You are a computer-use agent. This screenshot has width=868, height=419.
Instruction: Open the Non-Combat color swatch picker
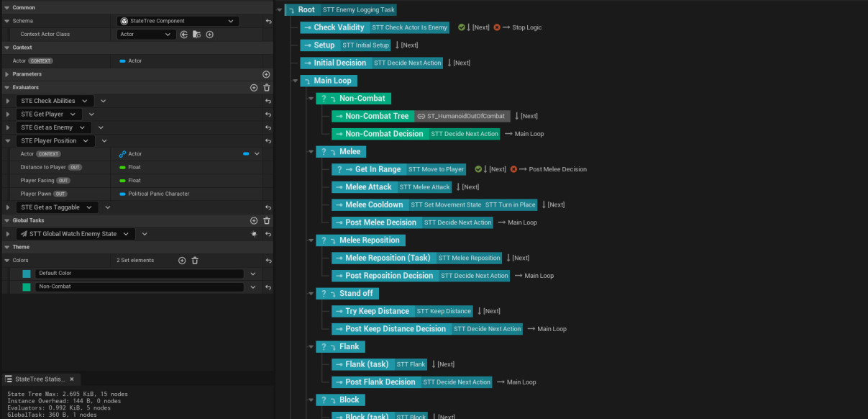tap(27, 287)
